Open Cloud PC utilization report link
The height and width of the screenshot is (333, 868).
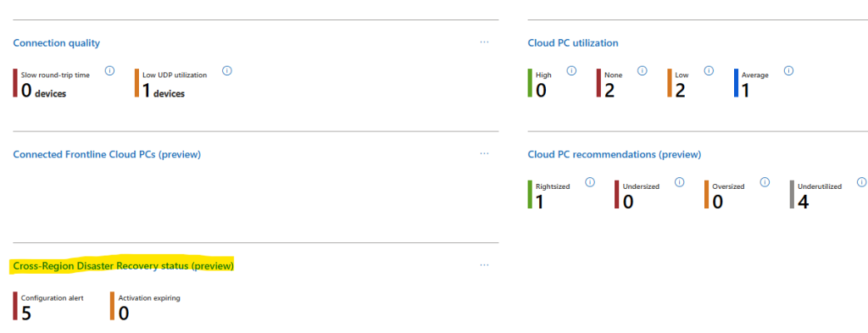pos(573,42)
